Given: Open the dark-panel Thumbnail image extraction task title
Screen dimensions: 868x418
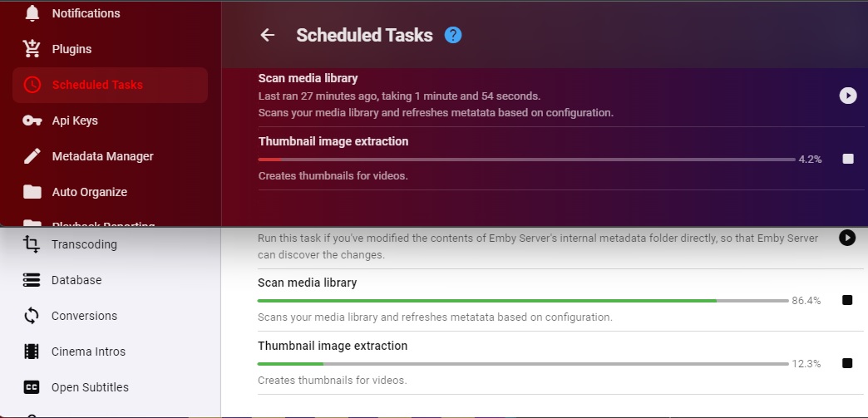Looking at the screenshot, I should pyautogui.click(x=333, y=141).
